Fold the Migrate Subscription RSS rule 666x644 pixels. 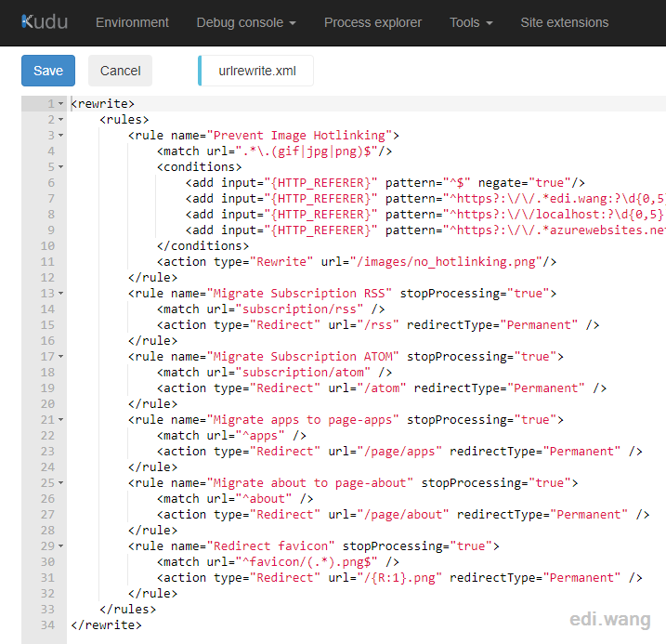click(x=60, y=293)
